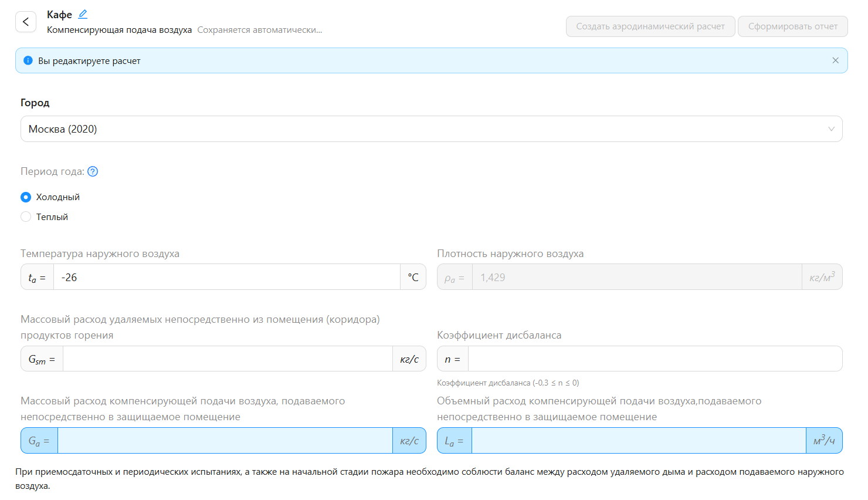
Task: Open the help icon beside Период года
Action: (93, 171)
